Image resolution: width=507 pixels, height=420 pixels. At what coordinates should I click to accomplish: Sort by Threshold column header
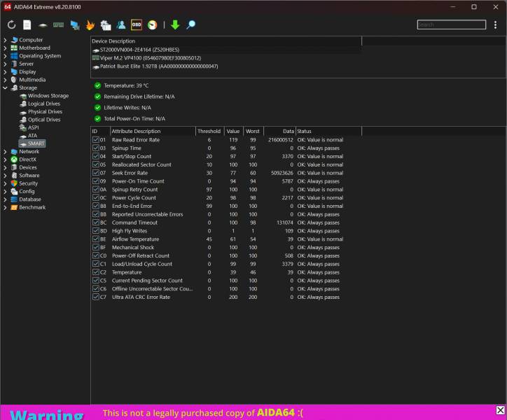209,132
